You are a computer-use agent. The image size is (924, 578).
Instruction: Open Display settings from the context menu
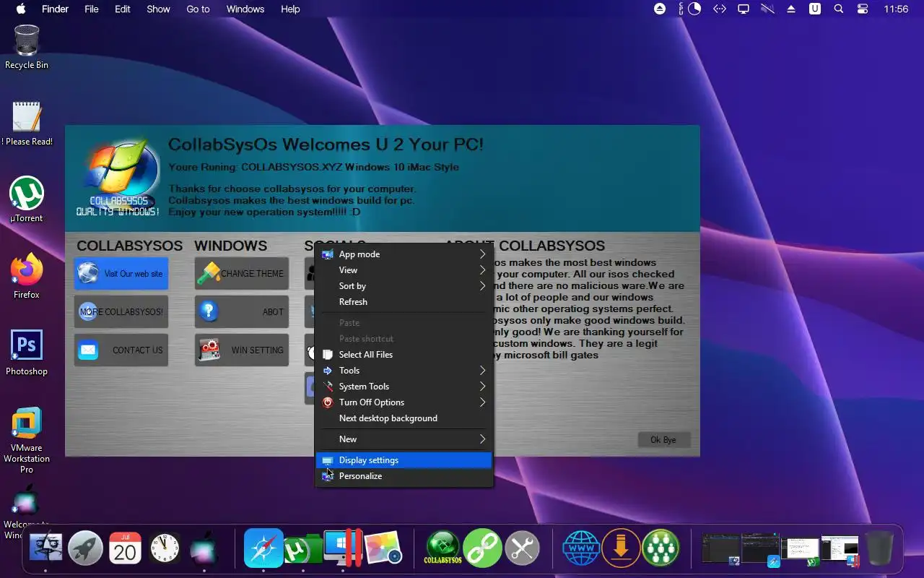click(404, 460)
